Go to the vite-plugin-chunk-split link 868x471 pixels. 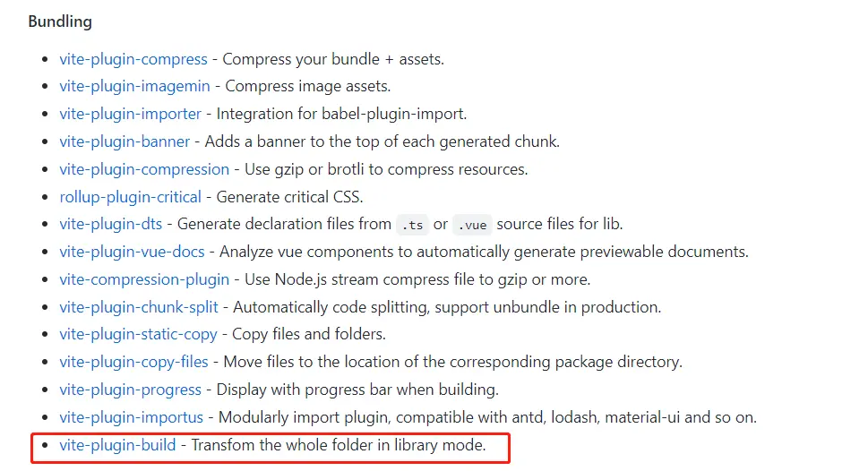coord(139,307)
